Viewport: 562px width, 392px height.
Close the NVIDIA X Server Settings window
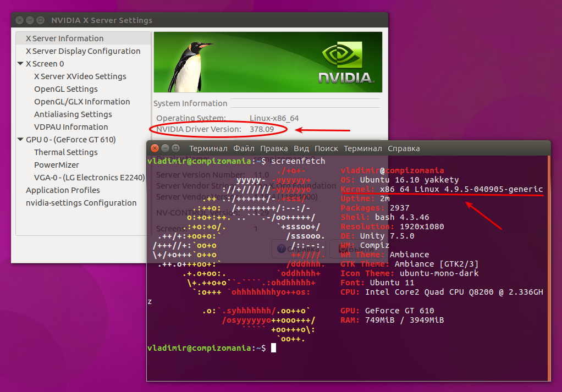click(x=20, y=20)
